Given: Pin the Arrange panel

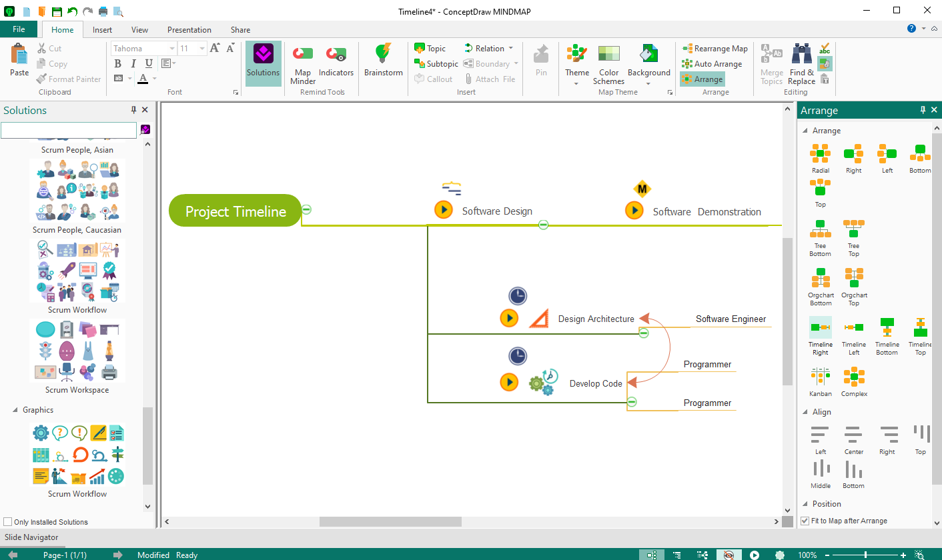Looking at the screenshot, I should point(923,110).
